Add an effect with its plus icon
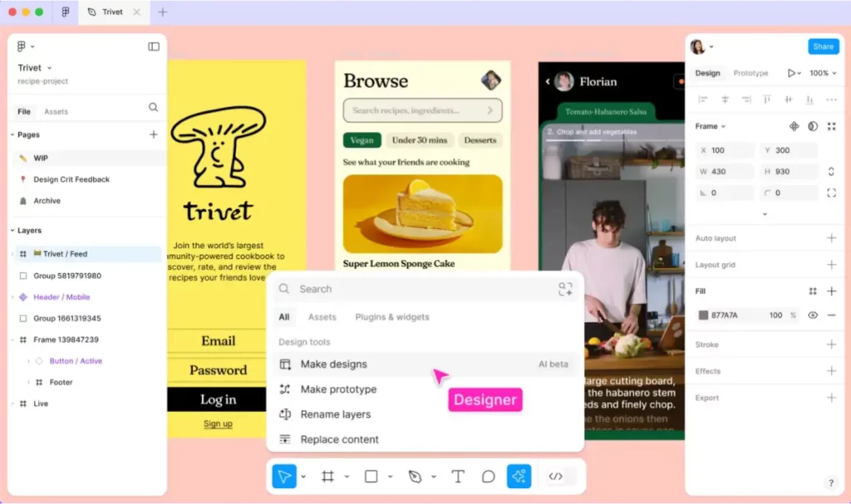Image resolution: width=851 pixels, height=504 pixels. (831, 371)
